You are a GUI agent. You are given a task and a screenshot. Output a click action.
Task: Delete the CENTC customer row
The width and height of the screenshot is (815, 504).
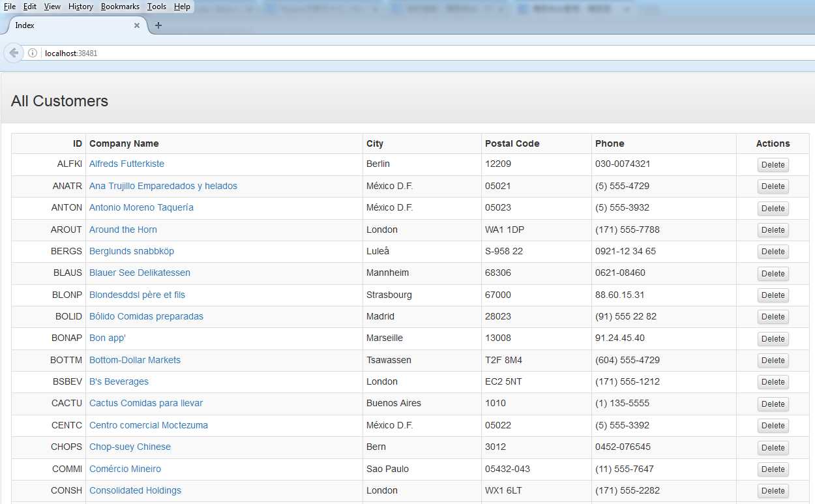(773, 426)
